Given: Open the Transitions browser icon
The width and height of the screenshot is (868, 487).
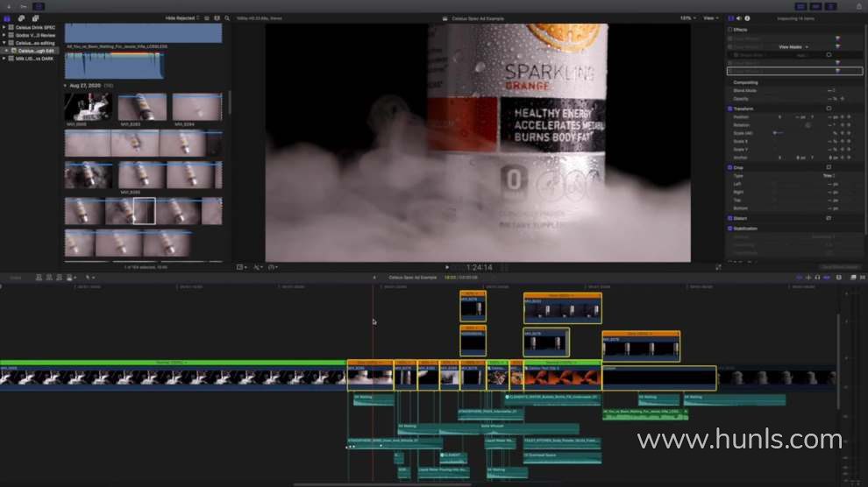Looking at the screenshot, I should (863, 278).
